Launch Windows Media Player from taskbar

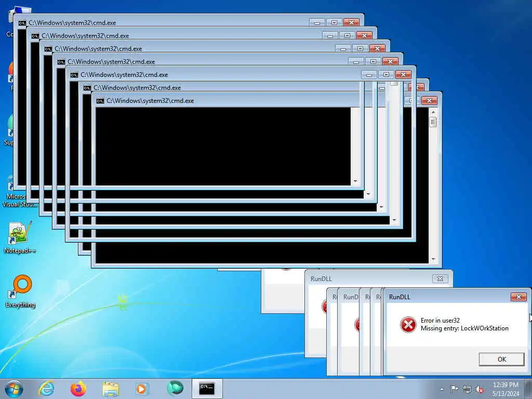pyautogui.click(x=142, y=389)
